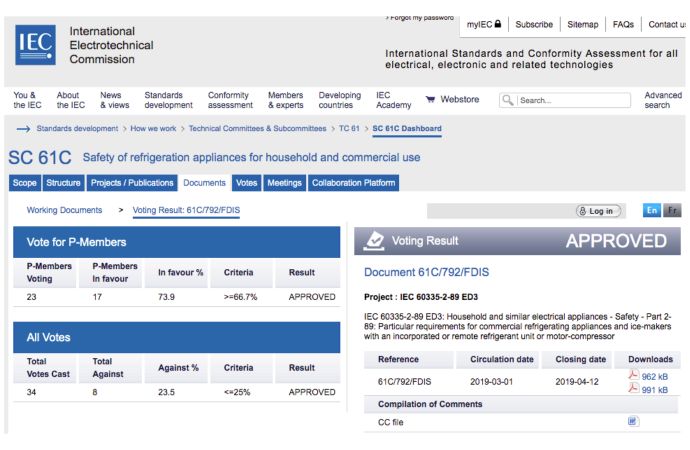The height and width of the screenshot is (450, 690).
Task: Open the Contact us link
Action: 667,24
